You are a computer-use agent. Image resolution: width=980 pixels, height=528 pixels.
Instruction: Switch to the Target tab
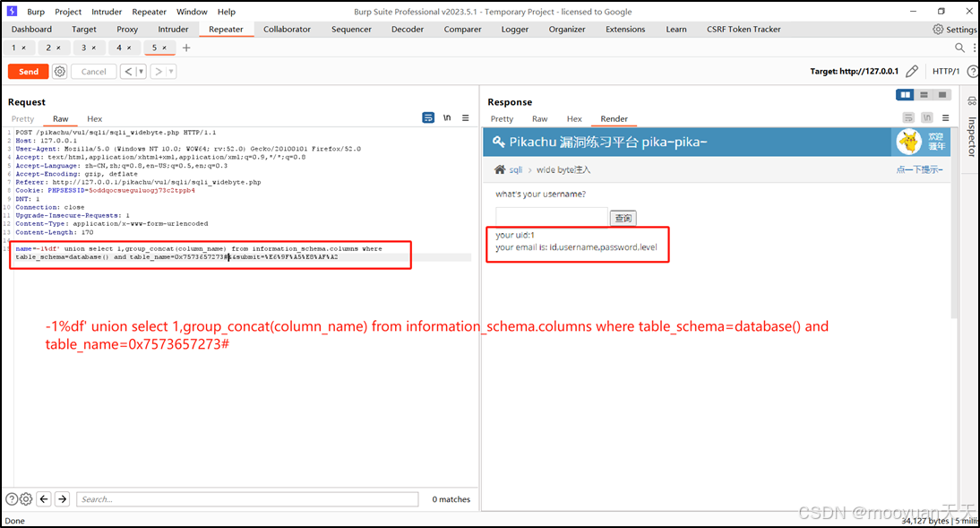(x=83, y=30)
